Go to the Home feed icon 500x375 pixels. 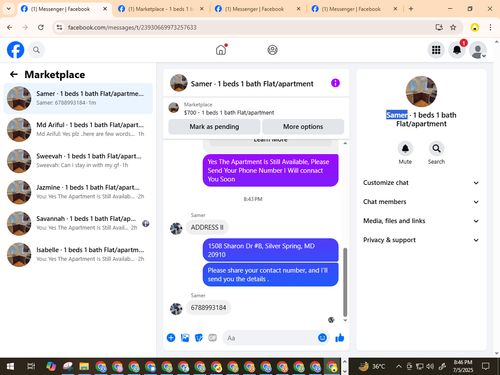pyautogui.click(x=221, y=50)
